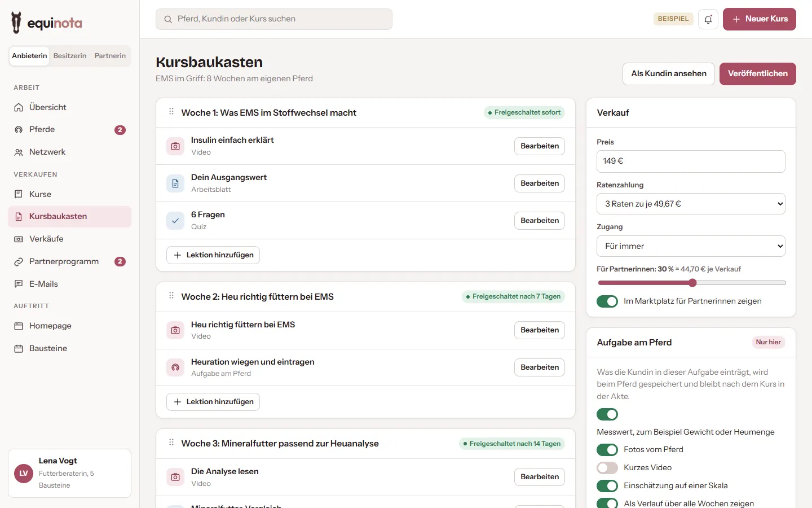The height and width of the screenshot is (508, 812).
Task: Click the equinota horse logo
Action: point(16,23)
